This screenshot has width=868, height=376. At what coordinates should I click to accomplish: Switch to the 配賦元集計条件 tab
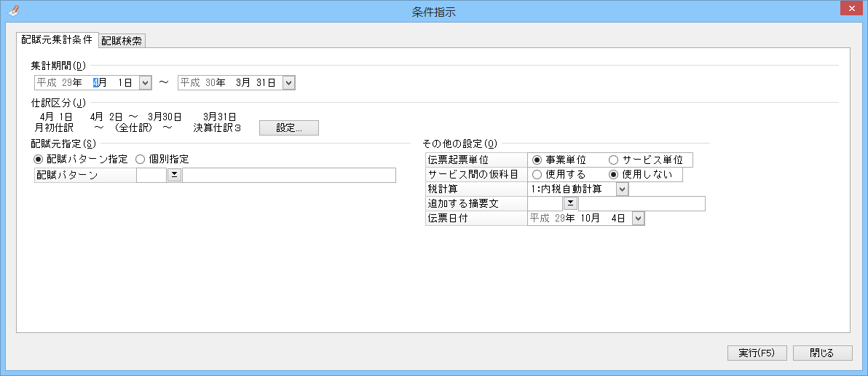(57, 39)
